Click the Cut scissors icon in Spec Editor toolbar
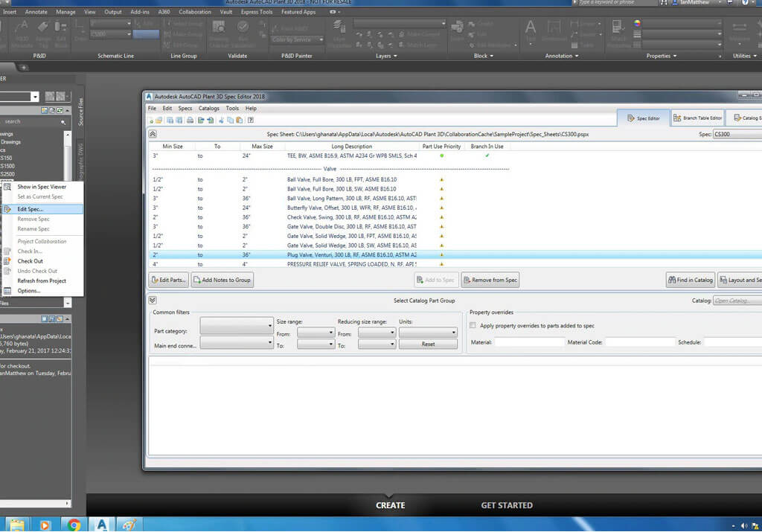Viewport: 762px width, 532px height. click(221, 121)
